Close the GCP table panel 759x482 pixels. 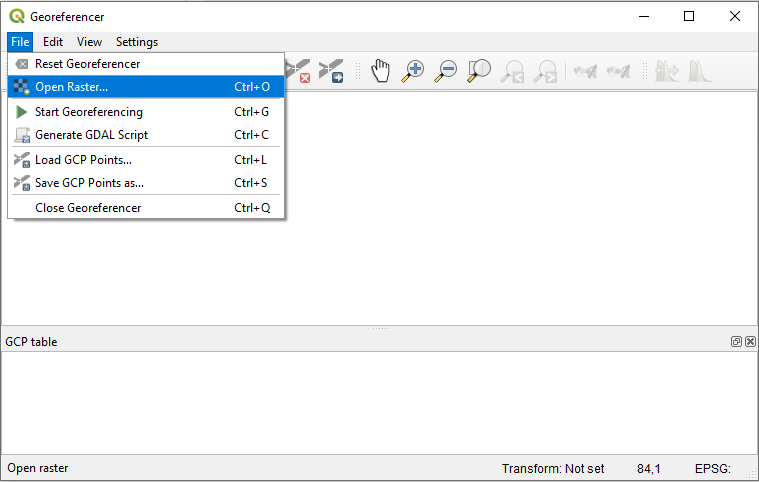[x=750, y=342]
